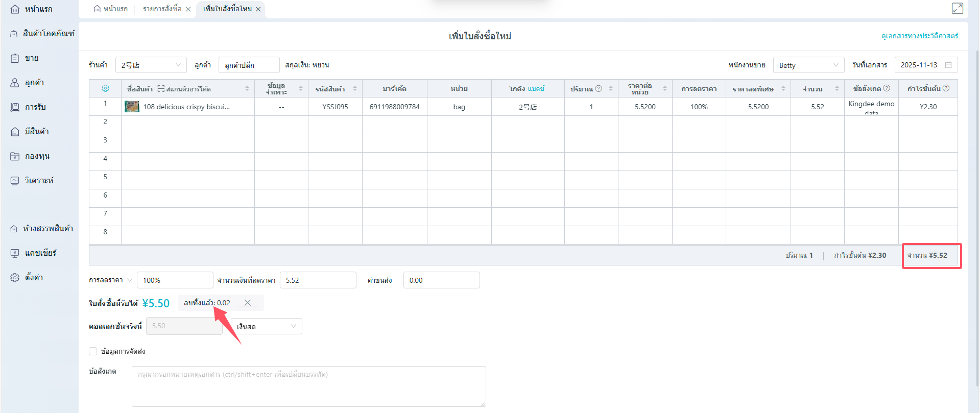Open the ตั้งค่า settings in sidebar
Viewport: 980px width, 413px height.
pyautogui.click(x=34, y=277)
